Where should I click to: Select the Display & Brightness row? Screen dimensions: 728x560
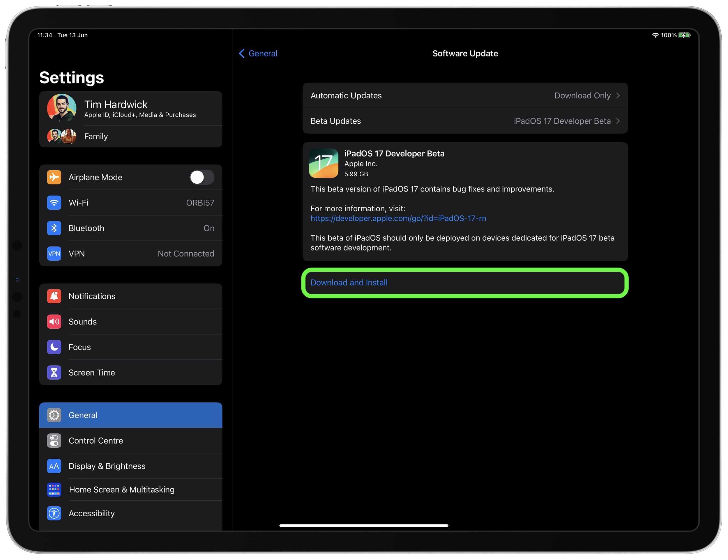(131, 466)
